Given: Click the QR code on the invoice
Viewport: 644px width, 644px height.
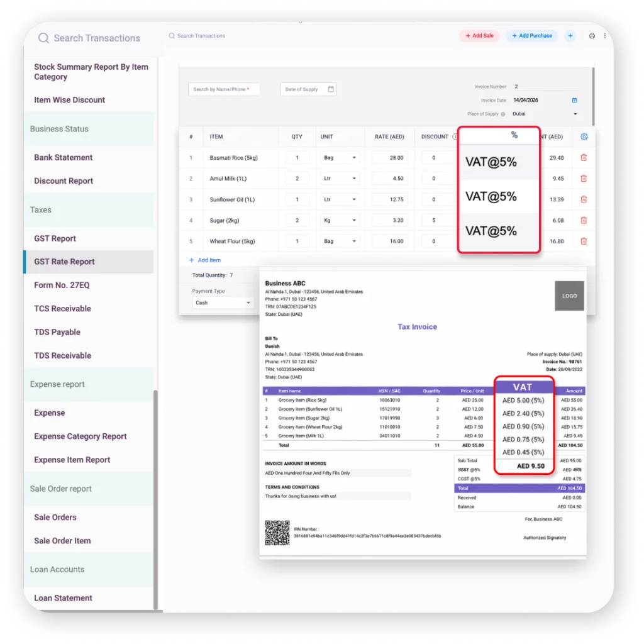Looking at the screenshot, I should [277, 533].
